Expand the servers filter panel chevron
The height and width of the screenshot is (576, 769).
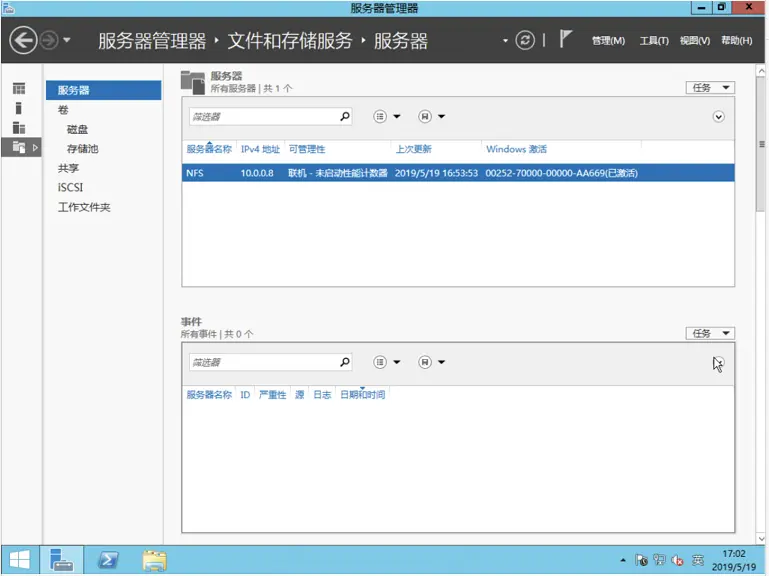(718, 117)
